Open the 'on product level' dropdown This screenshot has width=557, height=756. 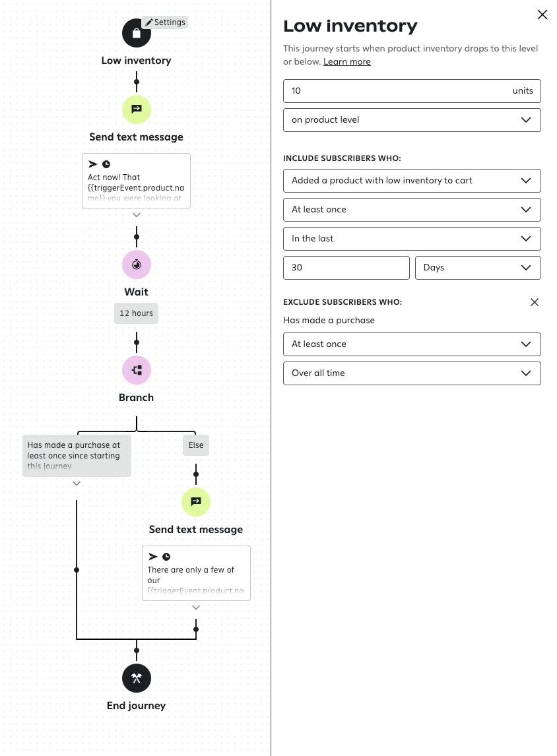point(412,120)
